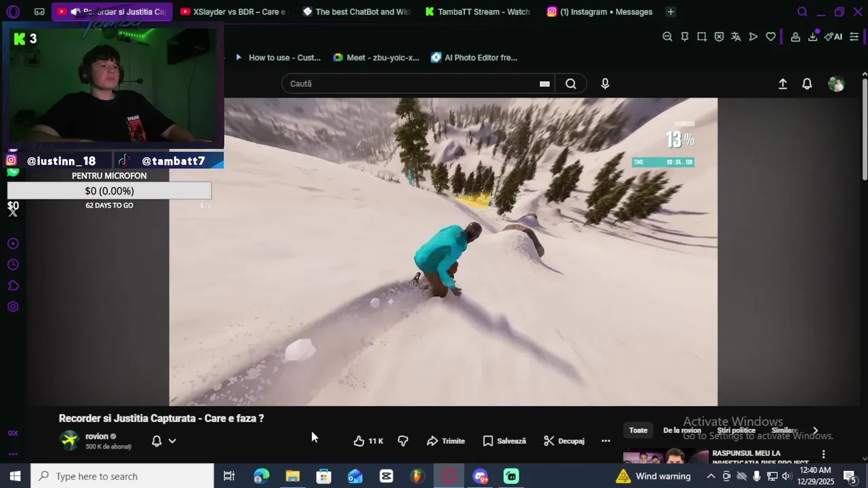
Task: Click the YouTube upload/create icon
Action: coord(783,83)
